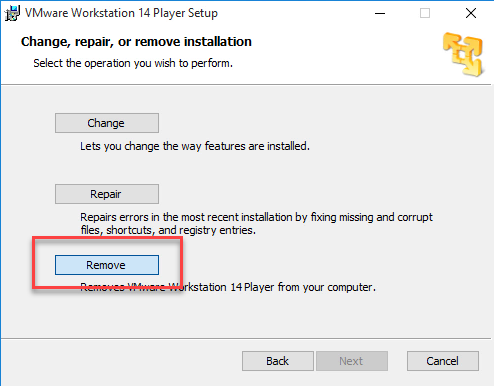Click the 'files, shortcuts, and registry entries' line
Screen dimensions: 494x386
tap(168, 230)
